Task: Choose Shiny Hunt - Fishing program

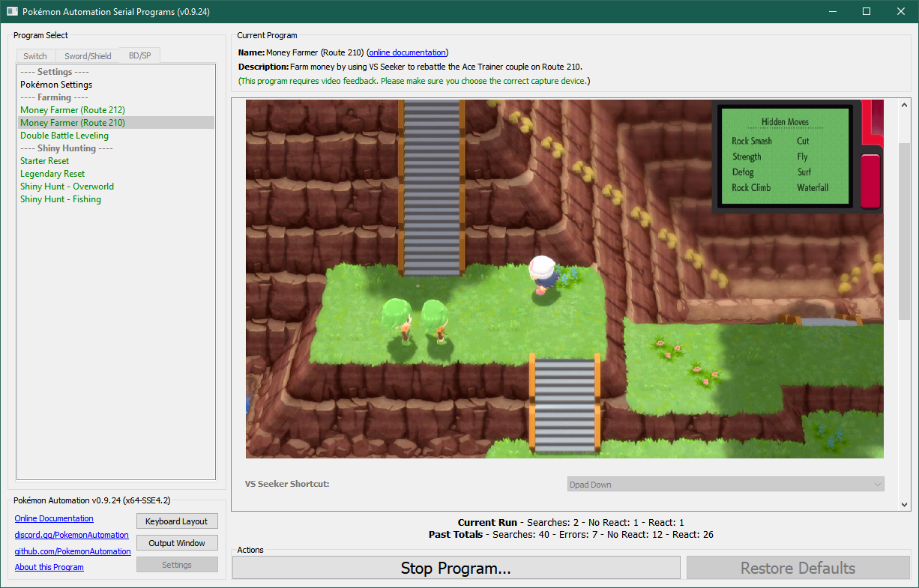Action: pos(61,199)
